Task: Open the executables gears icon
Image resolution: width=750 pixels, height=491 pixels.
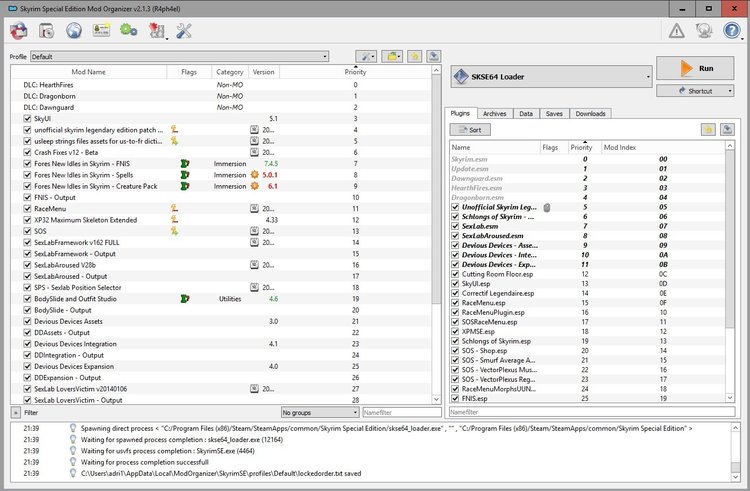Action: (128, 31)
